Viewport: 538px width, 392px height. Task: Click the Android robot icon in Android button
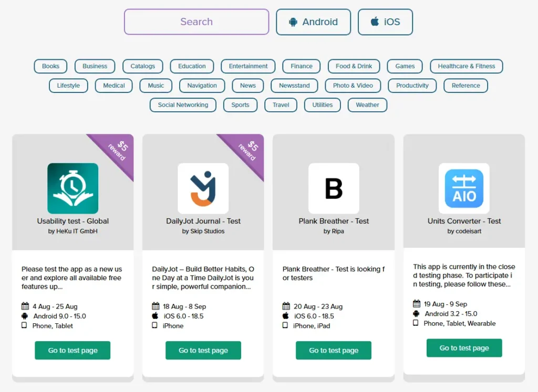point(293,22)
